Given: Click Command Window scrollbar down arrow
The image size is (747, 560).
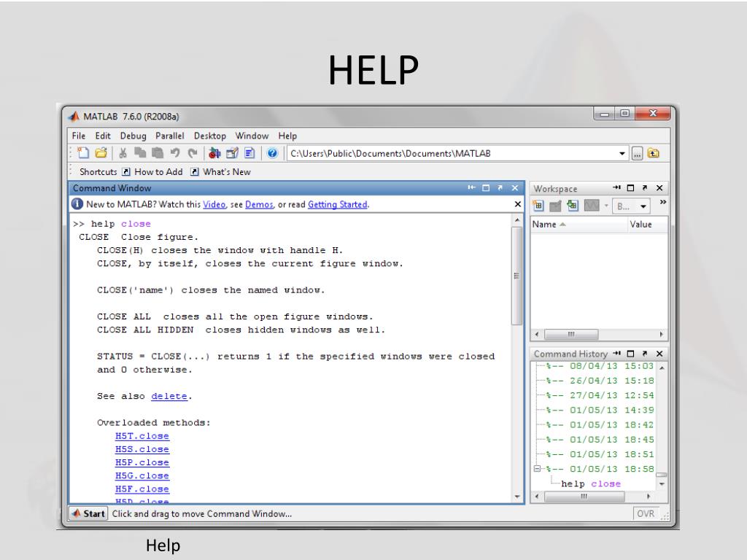Looking at the screenshot, I should pos(517,497).
